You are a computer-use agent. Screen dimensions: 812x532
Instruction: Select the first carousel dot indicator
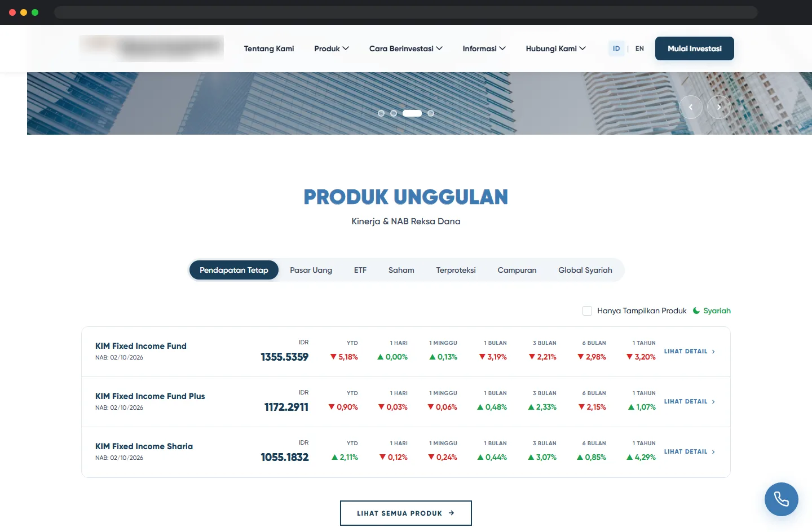click(381, 113)
